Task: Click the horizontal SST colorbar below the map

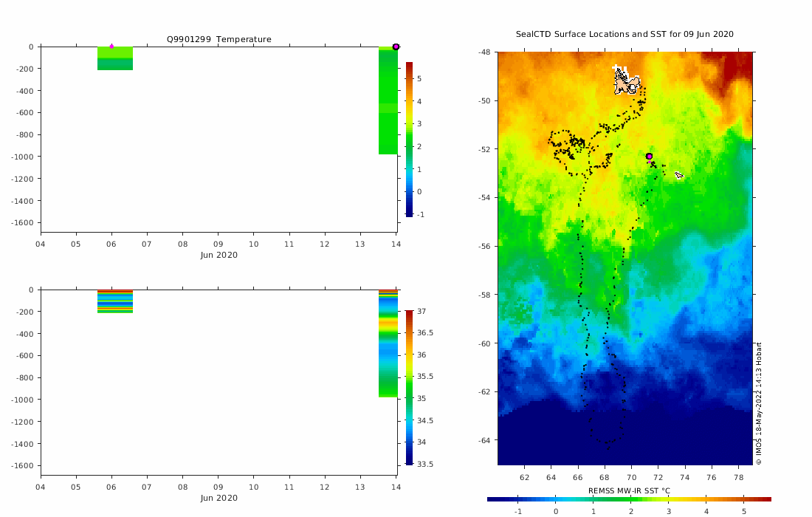Action: click(x=629, y=499)
